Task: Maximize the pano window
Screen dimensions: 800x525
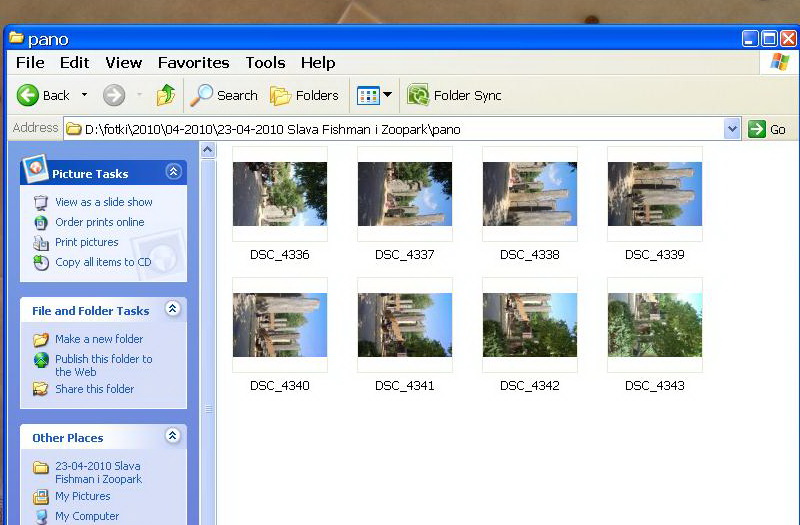Action: pos(769,38)
